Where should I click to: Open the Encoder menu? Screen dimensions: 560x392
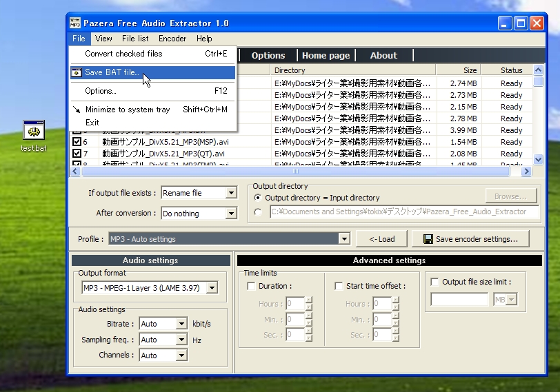pos(172,39)
